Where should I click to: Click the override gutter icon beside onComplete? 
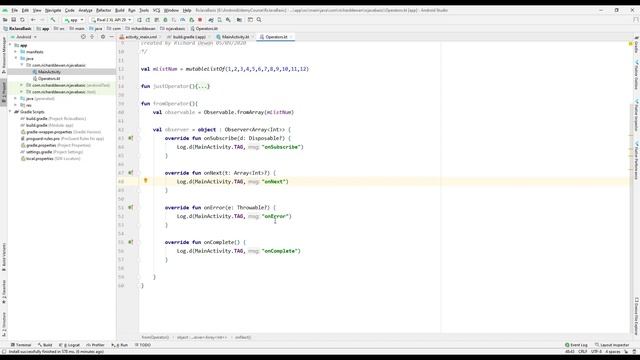[131, 242]
